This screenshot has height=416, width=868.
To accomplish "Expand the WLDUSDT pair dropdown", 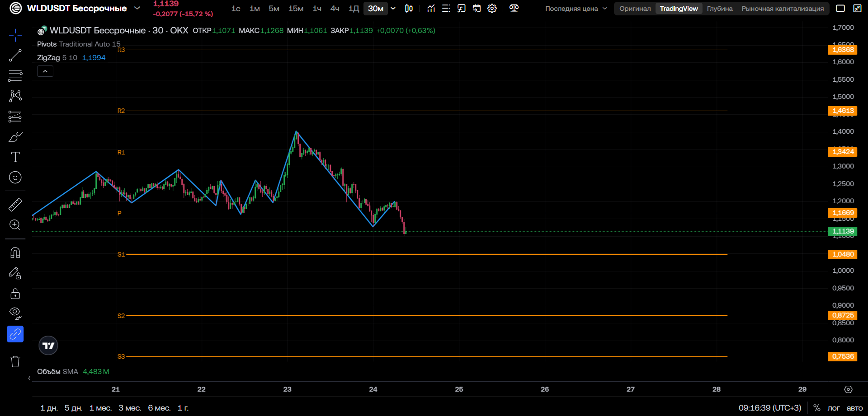I will [137, 8].
